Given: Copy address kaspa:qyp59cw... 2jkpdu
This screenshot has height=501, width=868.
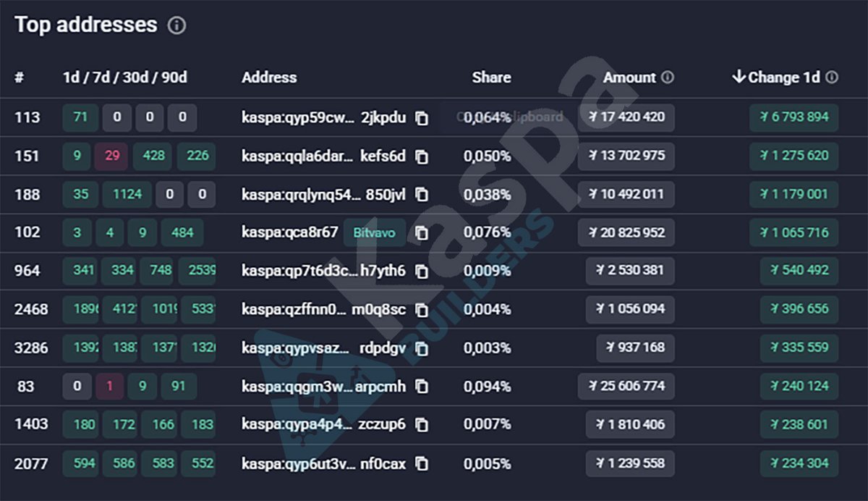Looking at the screenshot, I should [x=422, y=118].
